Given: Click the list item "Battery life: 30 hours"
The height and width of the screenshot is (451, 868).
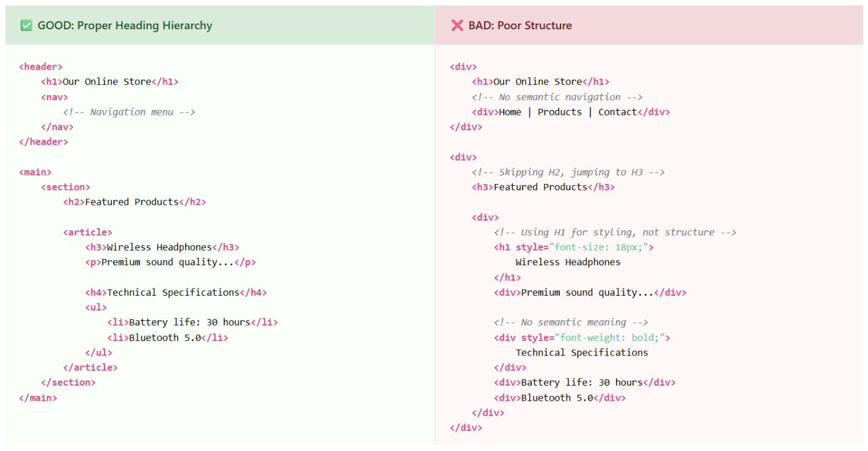Looking at the screenshot, I should point(193,323).
